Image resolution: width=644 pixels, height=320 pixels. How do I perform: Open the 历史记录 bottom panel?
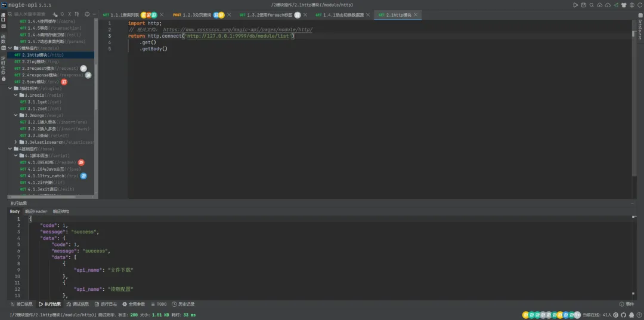pos(183,304)
